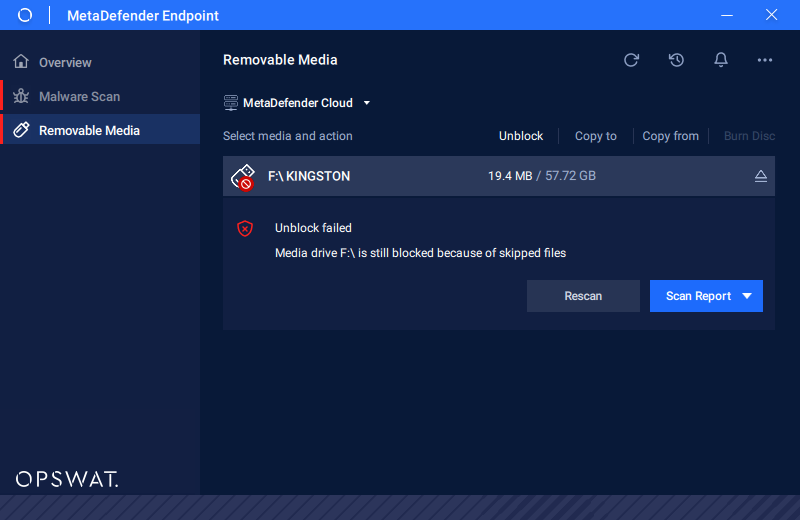Go to the Overview section
Screen dimensions: 800x520
point(100,62)
